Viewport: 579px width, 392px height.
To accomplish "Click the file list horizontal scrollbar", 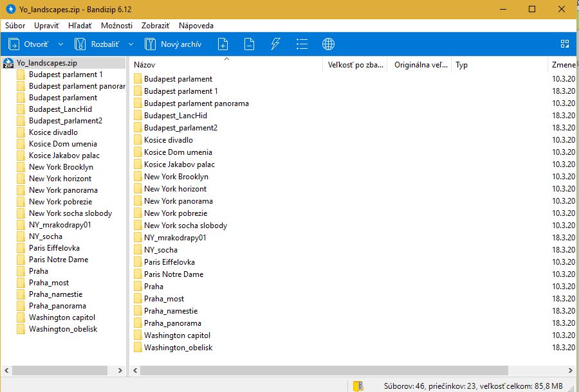I will [322, 371].
